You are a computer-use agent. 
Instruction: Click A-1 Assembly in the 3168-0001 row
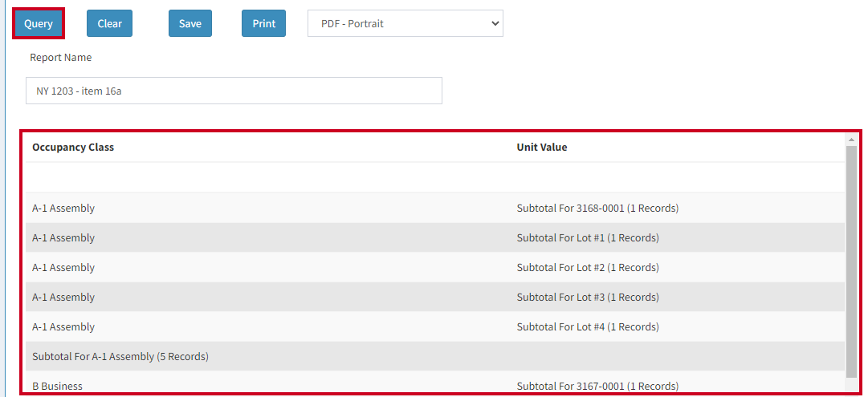[63, 209]
